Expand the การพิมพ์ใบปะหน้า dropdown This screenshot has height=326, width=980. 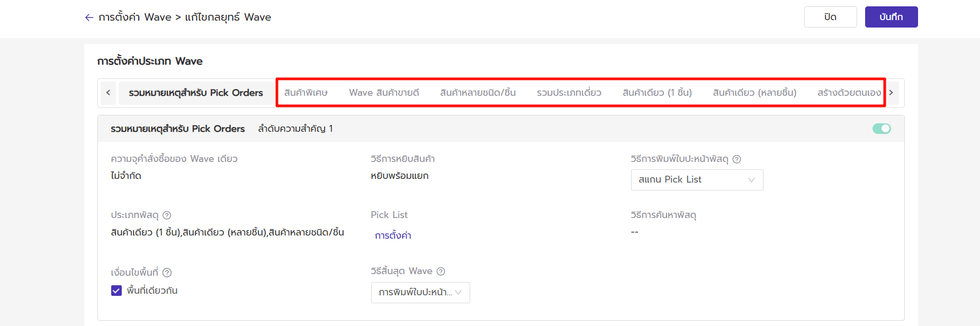coord(420,293)
